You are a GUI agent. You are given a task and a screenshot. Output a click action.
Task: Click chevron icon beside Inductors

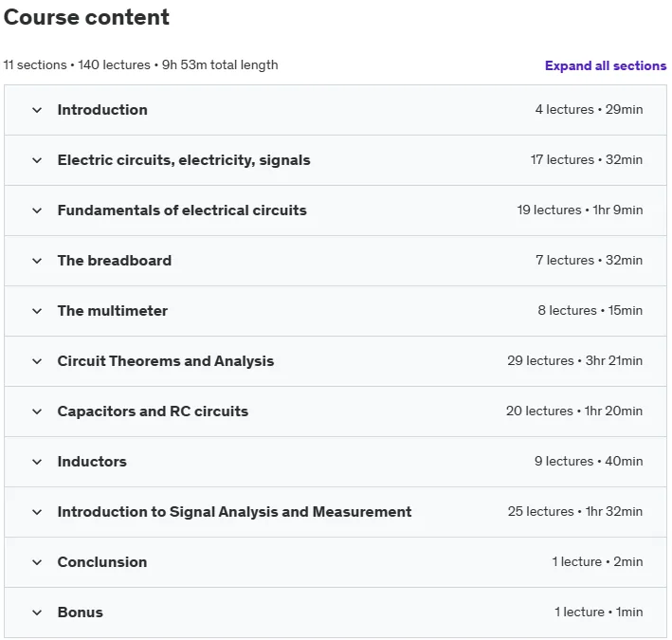pos(37,462)
